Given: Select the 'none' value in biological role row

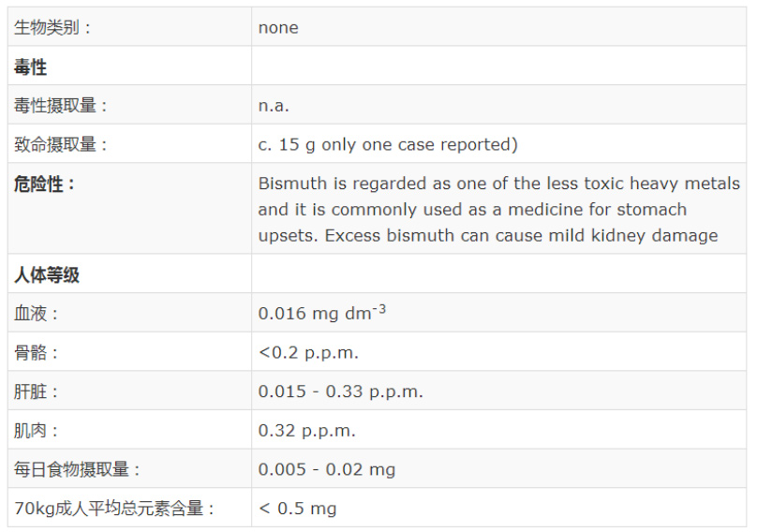Looking at the screenshot, I should click(278, 28).
